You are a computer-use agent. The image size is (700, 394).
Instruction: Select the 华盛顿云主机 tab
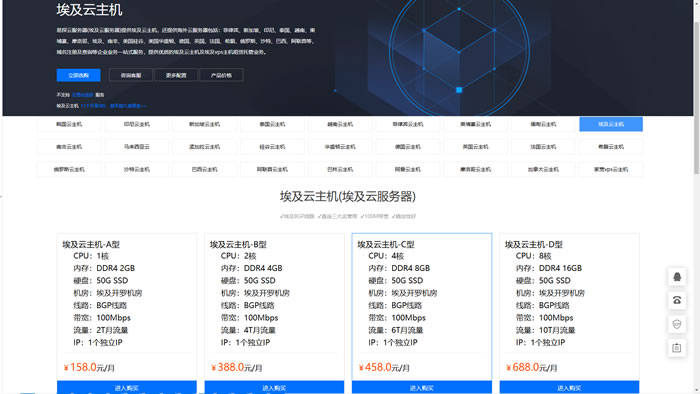coord(340,147)
